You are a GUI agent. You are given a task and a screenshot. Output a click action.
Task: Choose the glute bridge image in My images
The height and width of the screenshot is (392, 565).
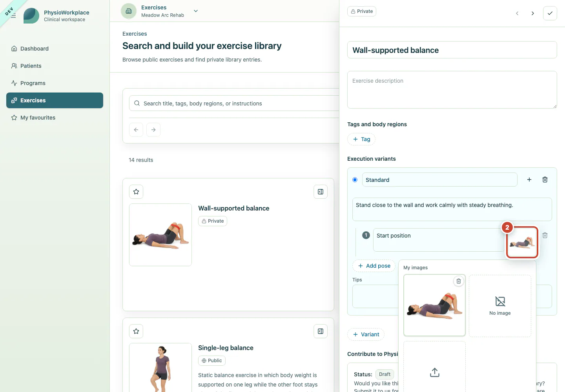click(x=434, y=305)
